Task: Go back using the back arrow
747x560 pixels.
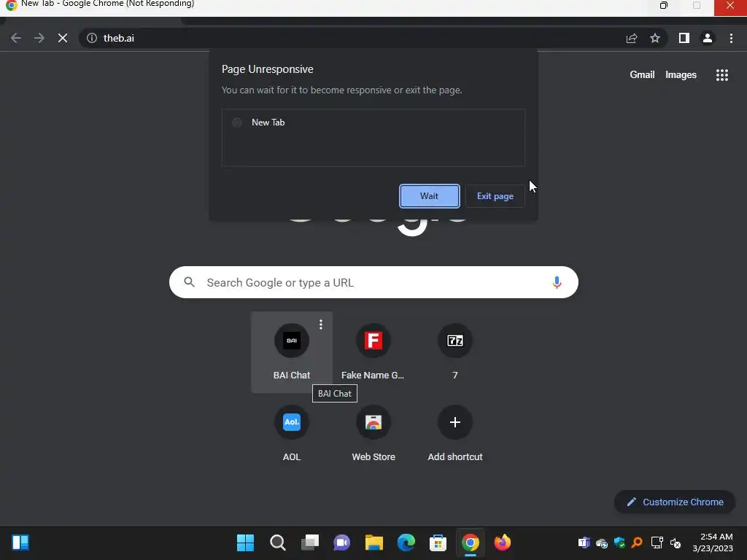Action: point(16,38)
